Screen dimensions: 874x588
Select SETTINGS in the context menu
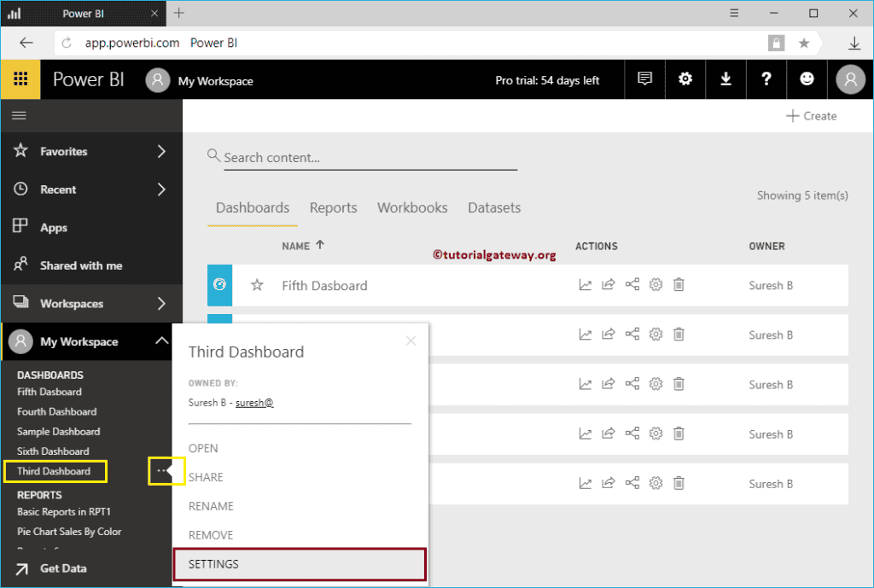coord(213,564)
